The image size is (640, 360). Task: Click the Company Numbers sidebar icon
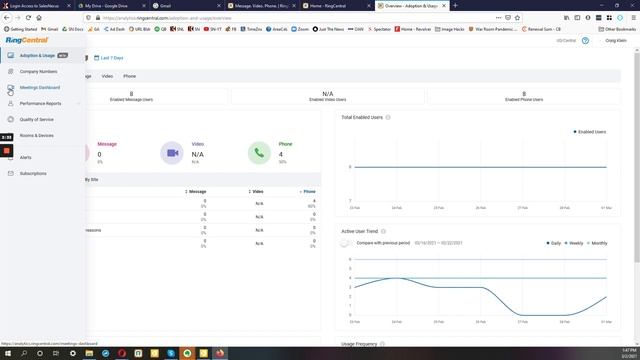click(x=11, y=71)
